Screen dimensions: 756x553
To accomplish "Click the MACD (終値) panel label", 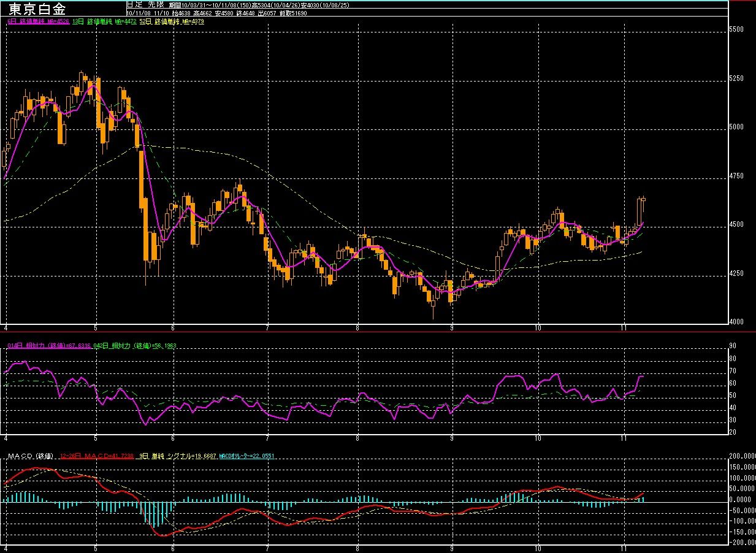I will (30, 457).
